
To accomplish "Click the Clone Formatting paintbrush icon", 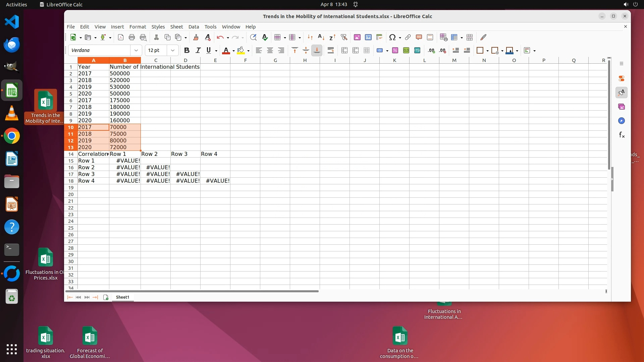I will 196,38.
